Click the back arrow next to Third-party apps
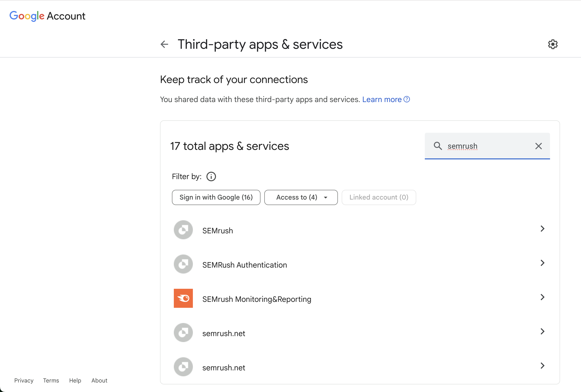Image resolution: width=581 pixels, height=392 pixels. (x=164, y=44)
